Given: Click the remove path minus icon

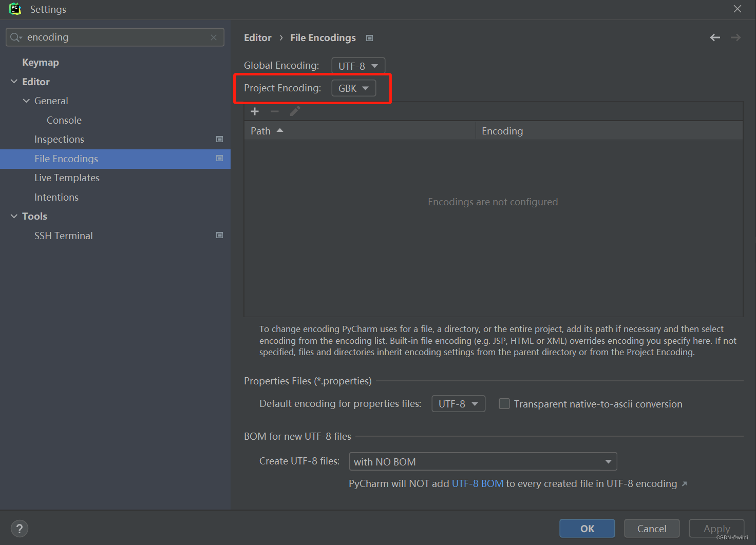Looking at the screenshot, I should click(x=275, y=111).
